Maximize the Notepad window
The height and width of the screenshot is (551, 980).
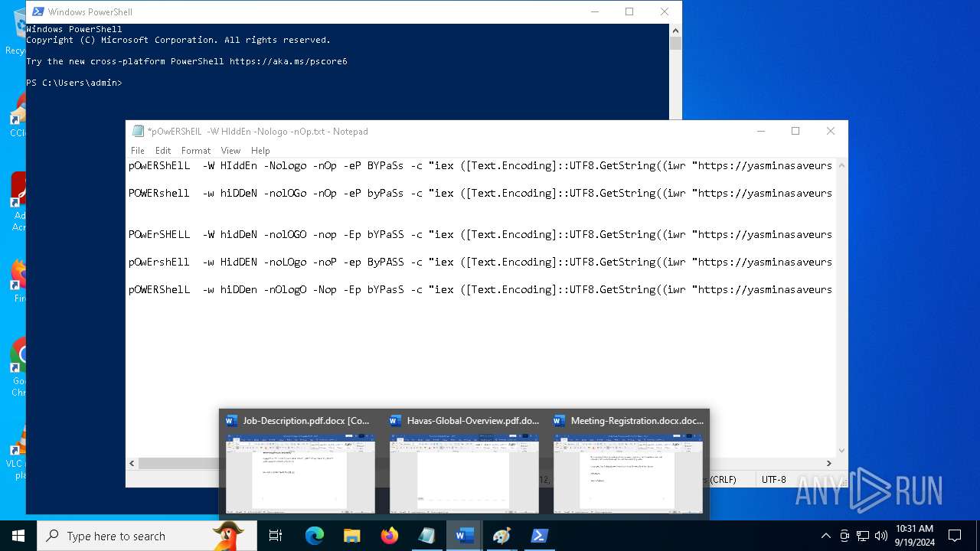tap(795, 131)
